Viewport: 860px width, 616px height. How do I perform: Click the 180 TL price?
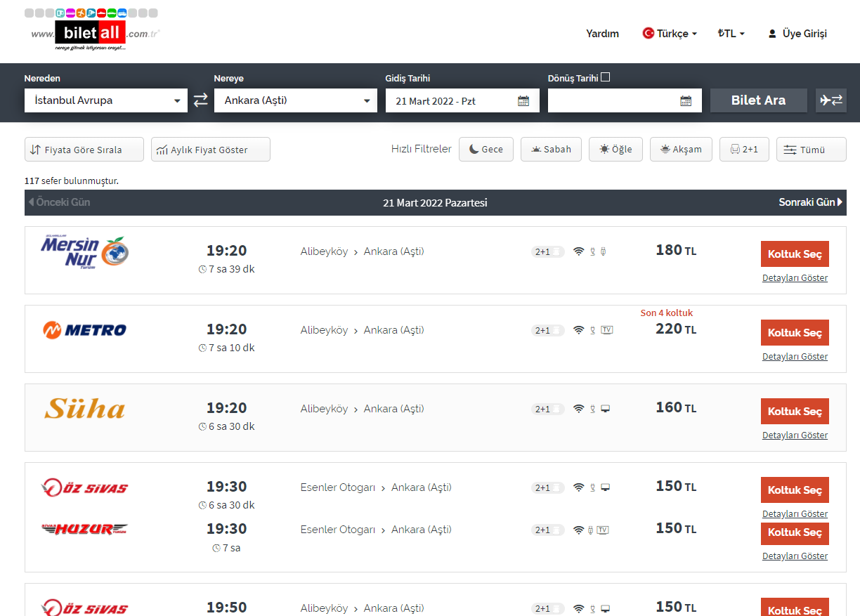point(676,251)
